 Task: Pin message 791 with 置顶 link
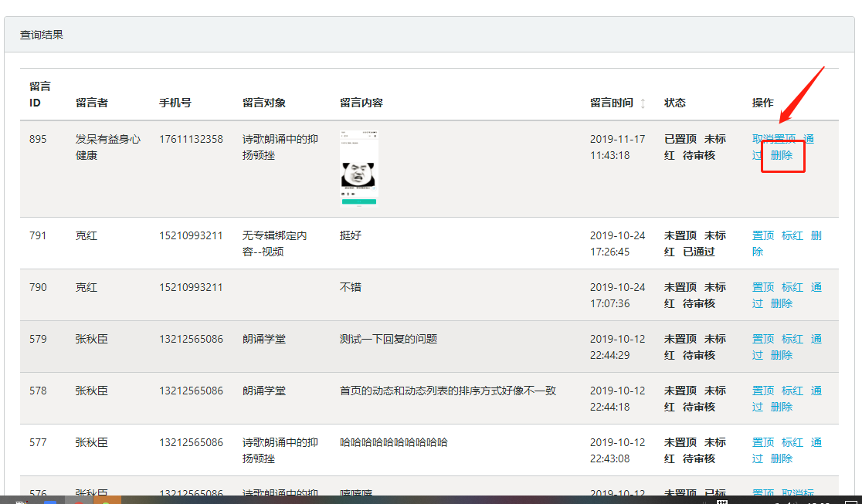point(763,235)
